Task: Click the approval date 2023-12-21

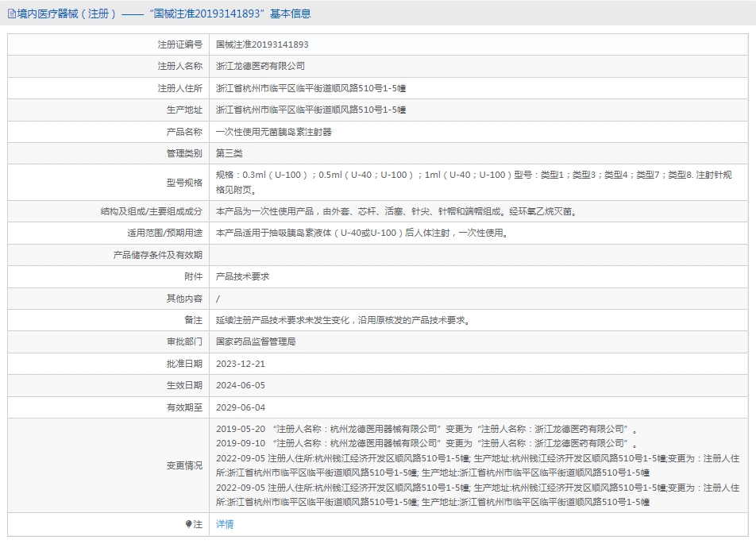Action: point(241,364)
